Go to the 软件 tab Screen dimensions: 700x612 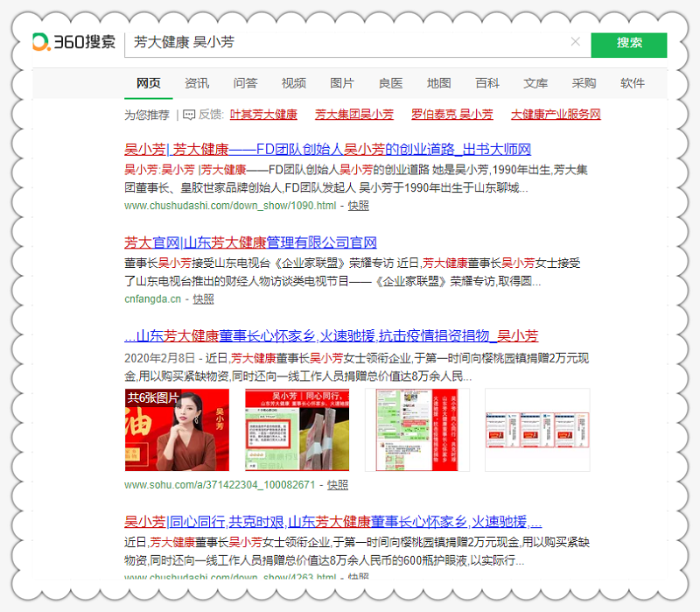tap(633, 83)
